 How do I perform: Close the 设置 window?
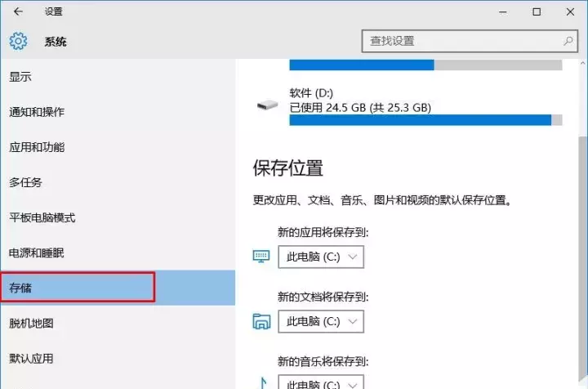point(570,12)
